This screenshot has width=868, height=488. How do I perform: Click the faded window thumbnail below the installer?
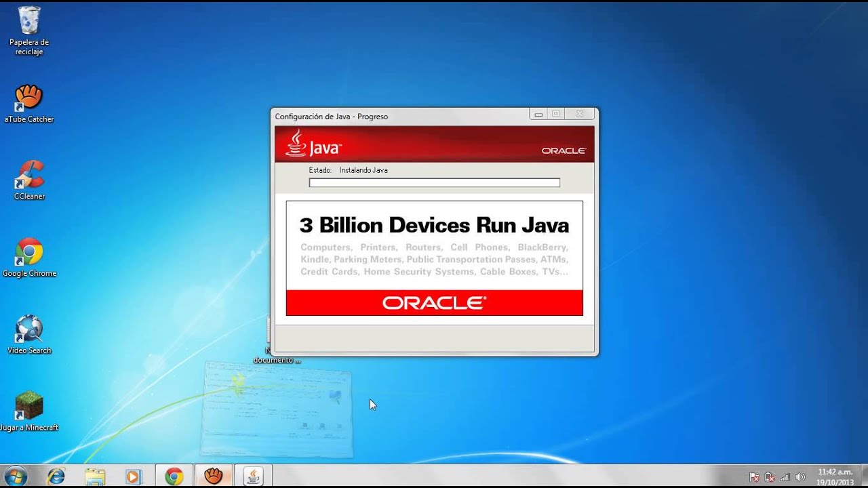click(277, 410)
